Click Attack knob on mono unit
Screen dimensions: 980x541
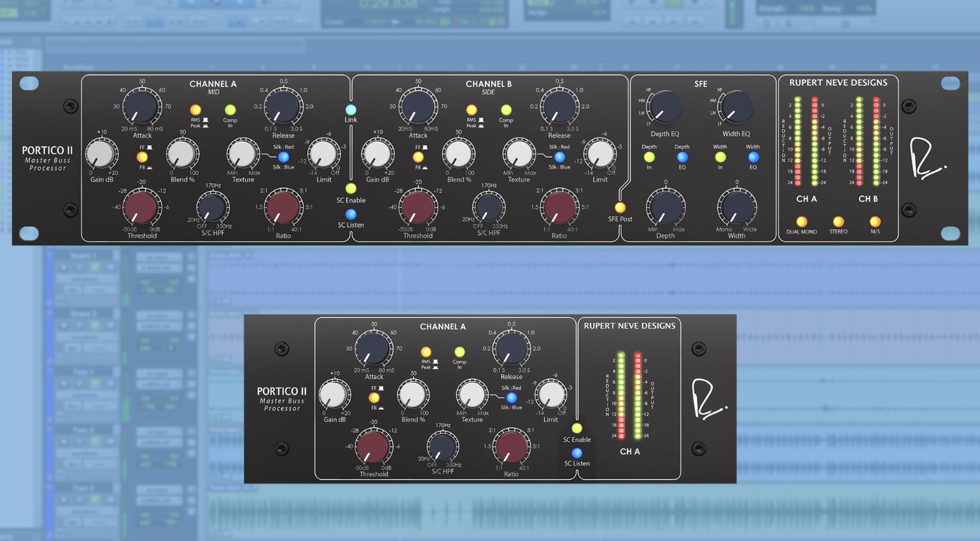(x=374, y=349)
